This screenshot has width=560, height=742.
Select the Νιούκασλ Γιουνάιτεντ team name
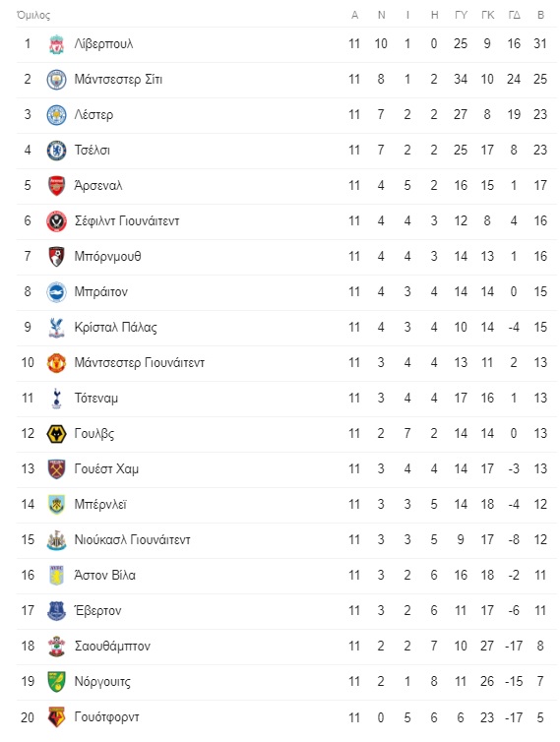pyautogui.click(x=133, y=540)
